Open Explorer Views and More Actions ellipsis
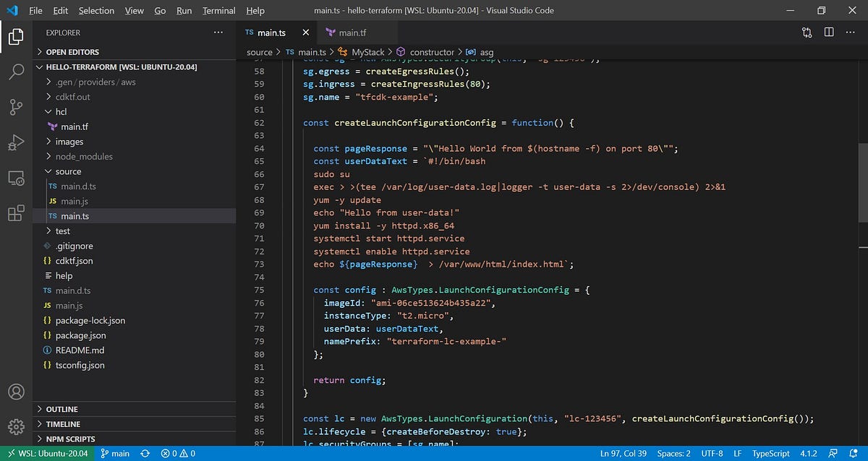The width and height of the screenshot is (868, 461). [x=218, y=33]
